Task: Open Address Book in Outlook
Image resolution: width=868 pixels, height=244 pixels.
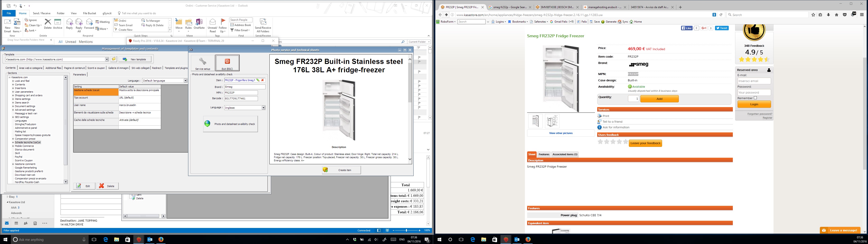Action: (241, 25)
